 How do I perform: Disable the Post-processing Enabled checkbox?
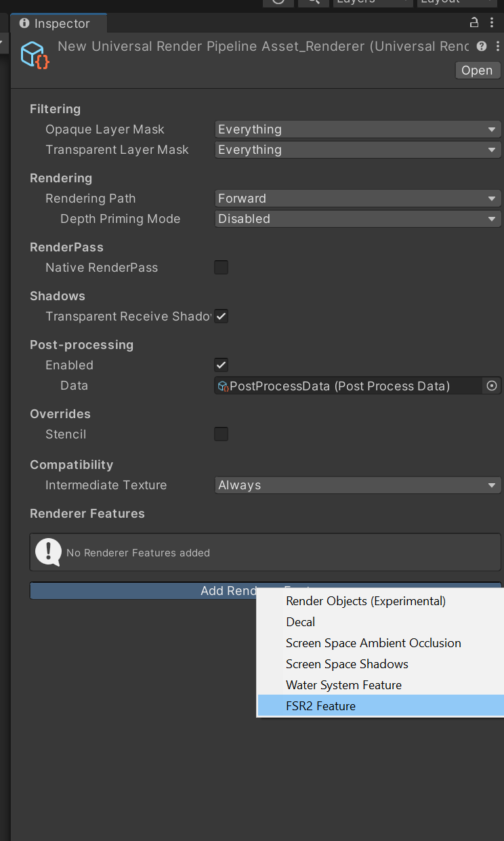tap(222, 365)
